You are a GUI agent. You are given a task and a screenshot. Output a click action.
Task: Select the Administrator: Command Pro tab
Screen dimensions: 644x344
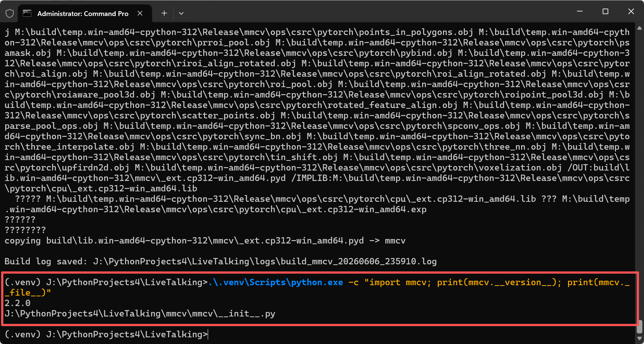pos(85,13)
